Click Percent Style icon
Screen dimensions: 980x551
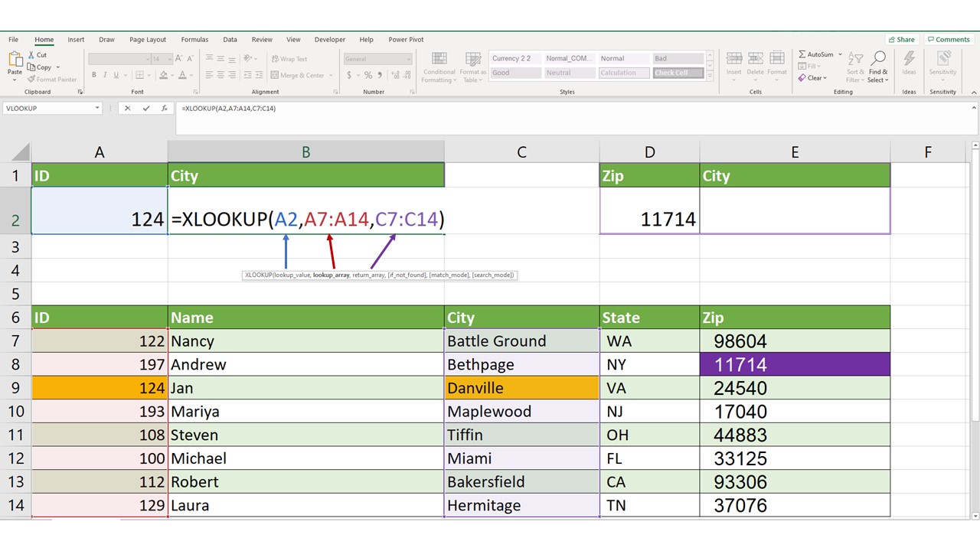click(368, 75)
